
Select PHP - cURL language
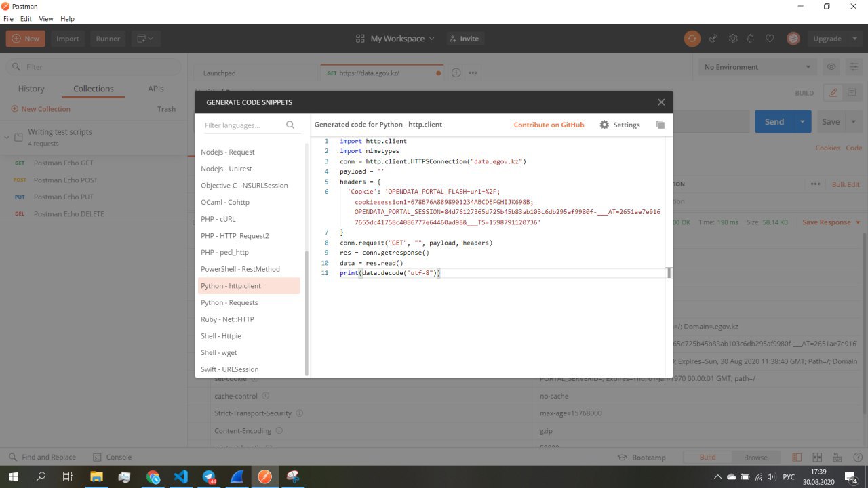(249, 219)
